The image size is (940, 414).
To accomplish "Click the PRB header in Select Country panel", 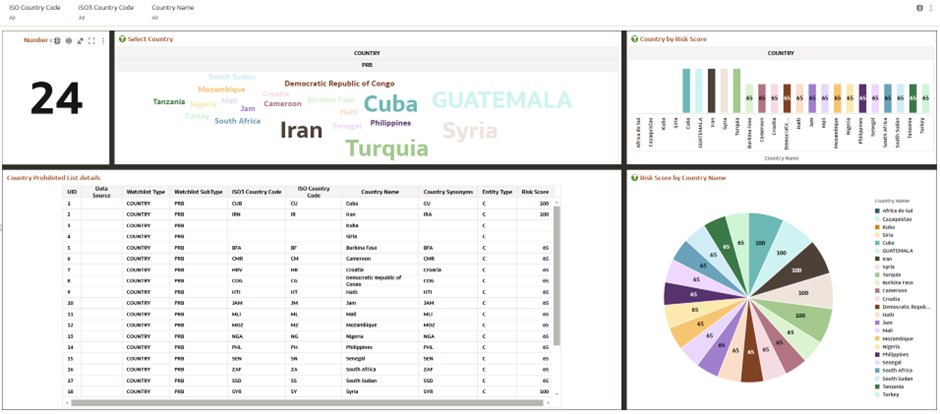I will point(366,65).
